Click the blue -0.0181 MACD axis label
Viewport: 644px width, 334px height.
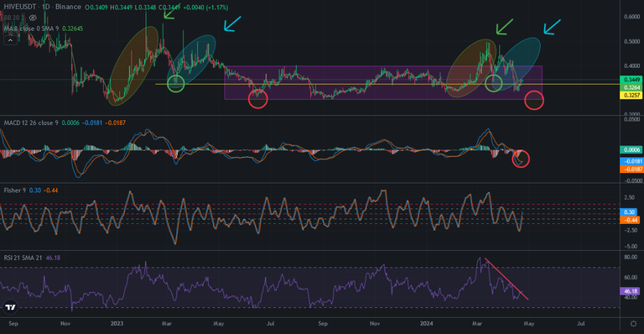click(631, 161)
